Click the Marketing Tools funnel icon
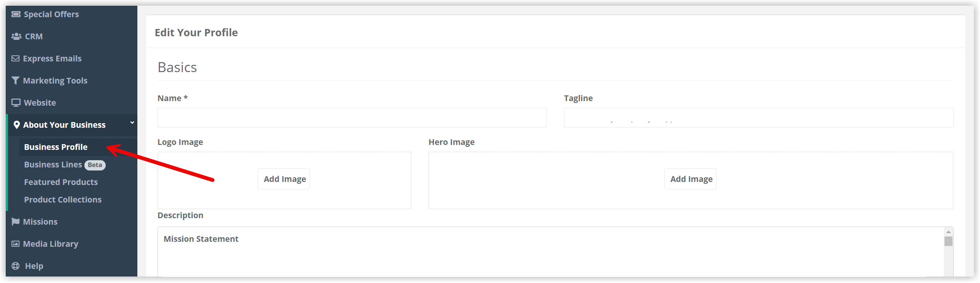980x283 pixels. click(x=15, y=80)
